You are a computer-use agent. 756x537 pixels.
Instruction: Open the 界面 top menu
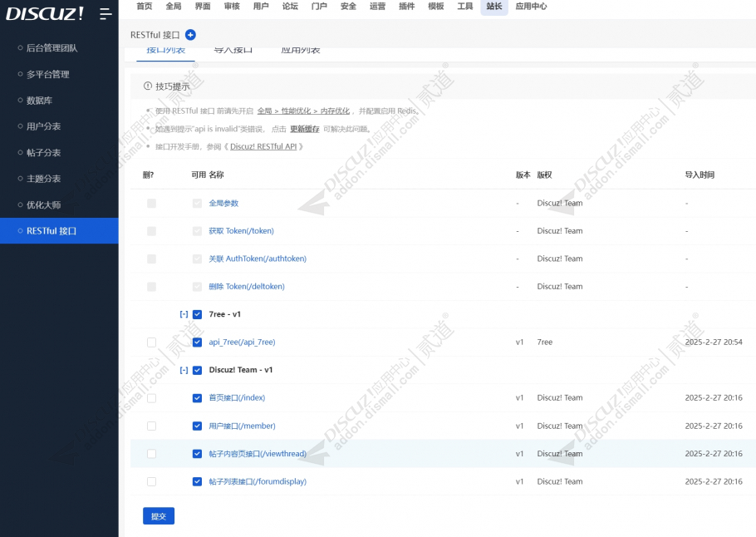pyautogui.click(x=203, y=7)
